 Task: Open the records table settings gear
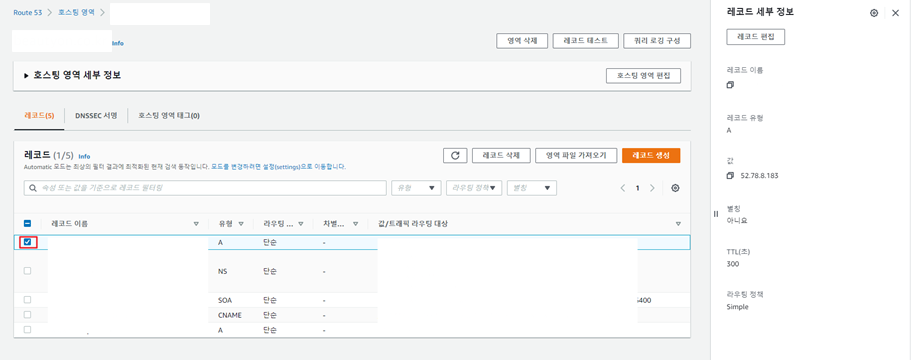675,188
